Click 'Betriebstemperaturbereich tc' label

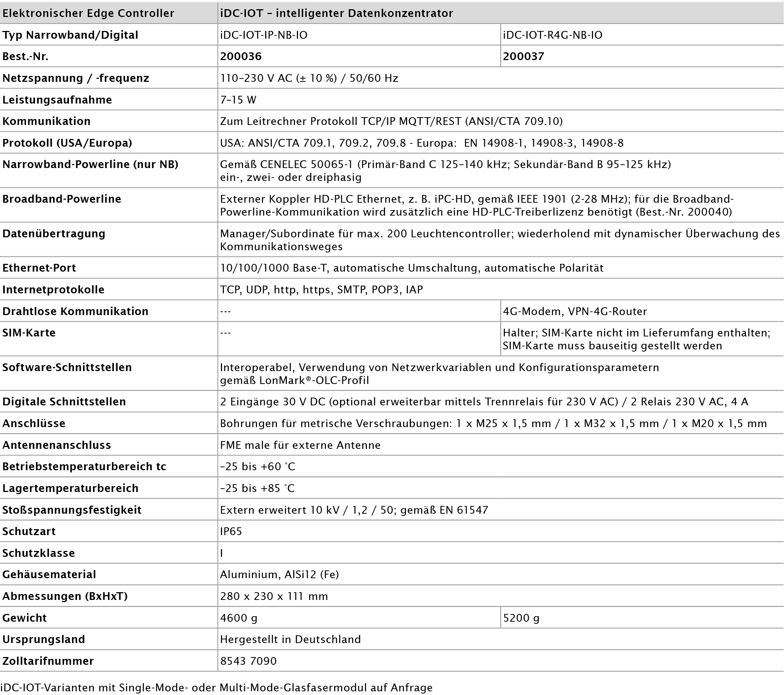pos(84,467)
